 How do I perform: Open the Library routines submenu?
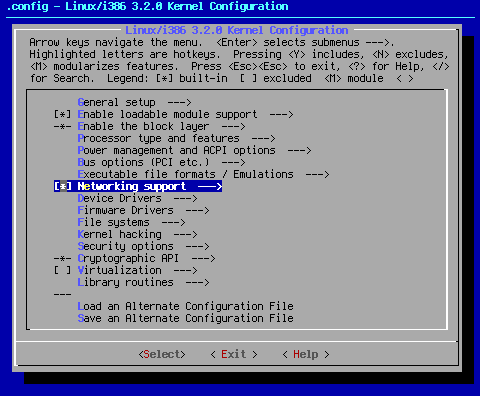pyautogui.click(x=143, y=282)
